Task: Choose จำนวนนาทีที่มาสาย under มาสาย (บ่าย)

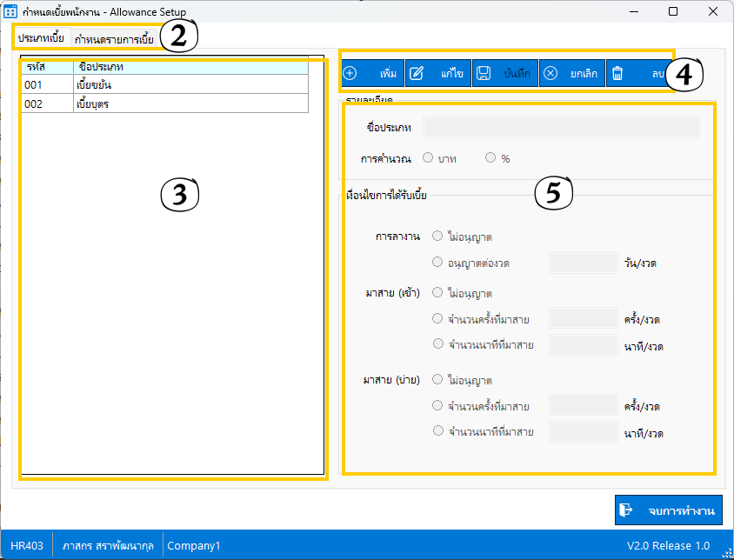Action: (x=437, y=430)
